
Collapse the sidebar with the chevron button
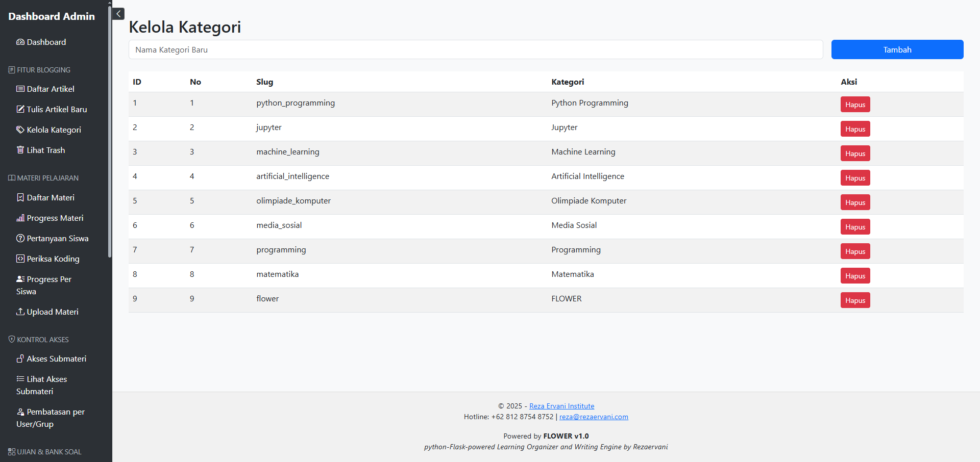click(x=118, y=14)
